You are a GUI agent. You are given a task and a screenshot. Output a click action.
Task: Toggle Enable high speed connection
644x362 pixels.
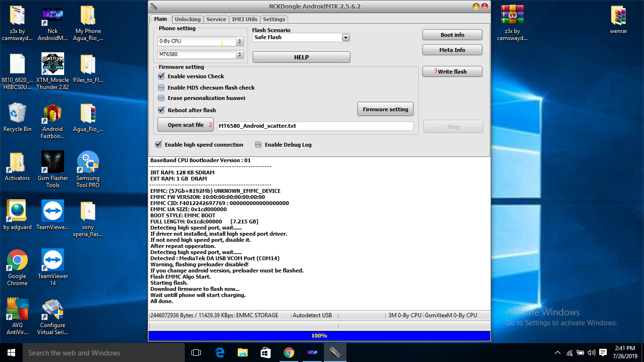[x=158, y=145]
